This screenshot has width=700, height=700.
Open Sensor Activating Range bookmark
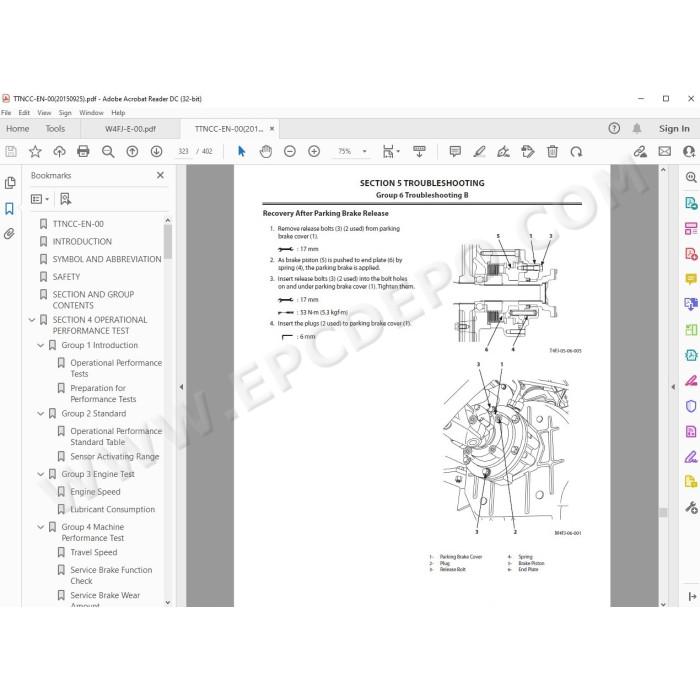[115, 457]
